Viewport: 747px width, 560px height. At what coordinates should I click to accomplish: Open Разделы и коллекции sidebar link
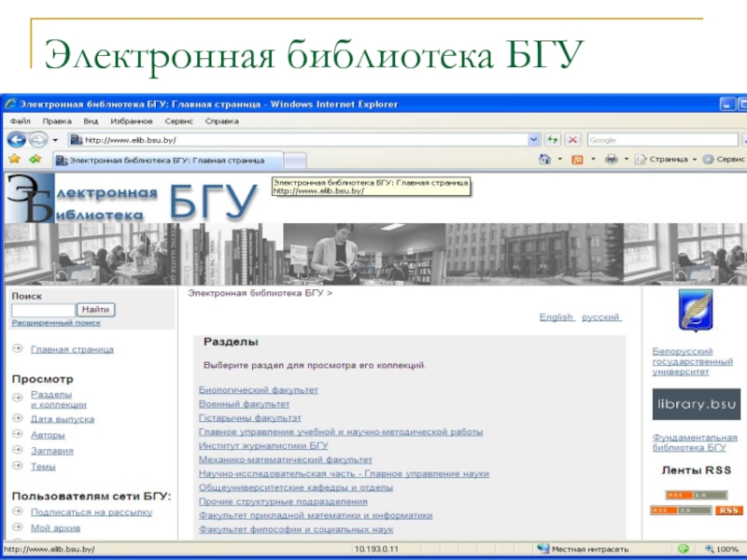[59, 399]
